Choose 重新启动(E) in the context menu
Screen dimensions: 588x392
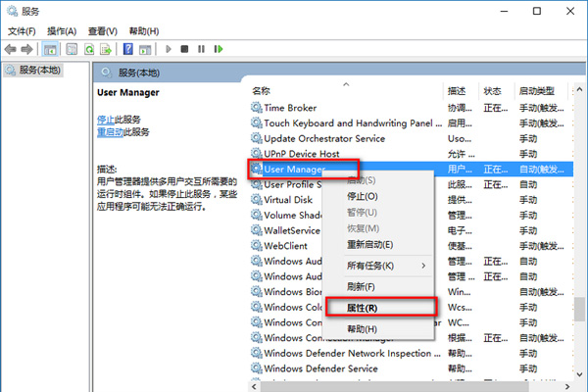coord(378,245)
